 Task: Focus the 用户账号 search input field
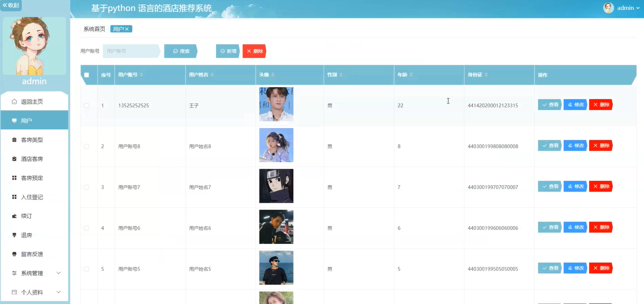(x=131, y=51)
